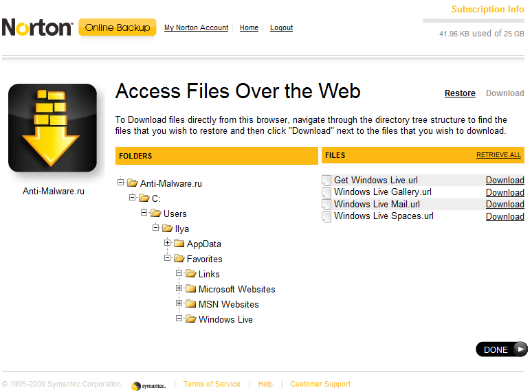Click the Windows Live Gallery.url file name
Image resolution: width=532 pixels, height=392 pixels.
[383, 192]
